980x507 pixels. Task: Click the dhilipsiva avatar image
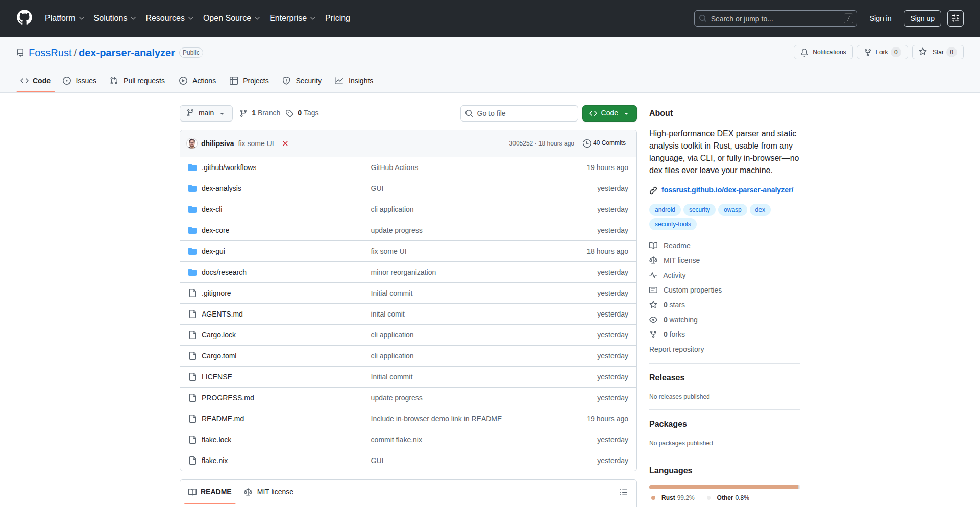tap(192, 143)
